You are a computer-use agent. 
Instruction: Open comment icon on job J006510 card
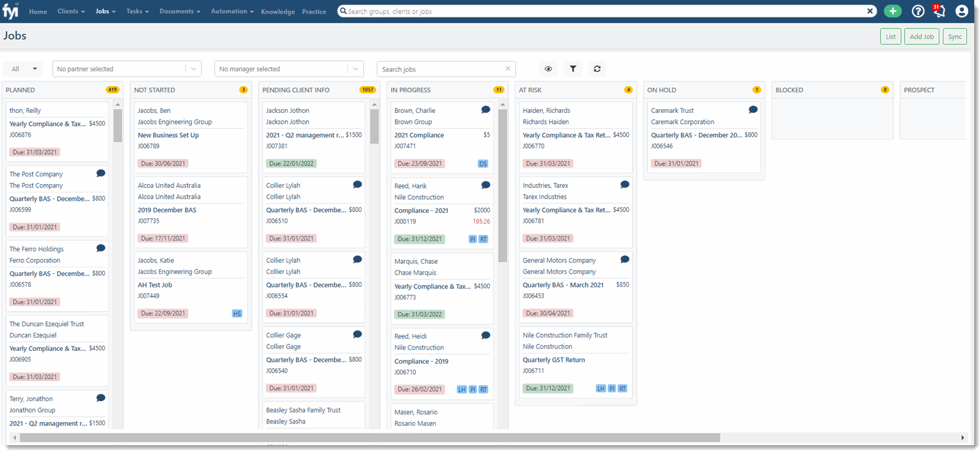pos(357,185)
